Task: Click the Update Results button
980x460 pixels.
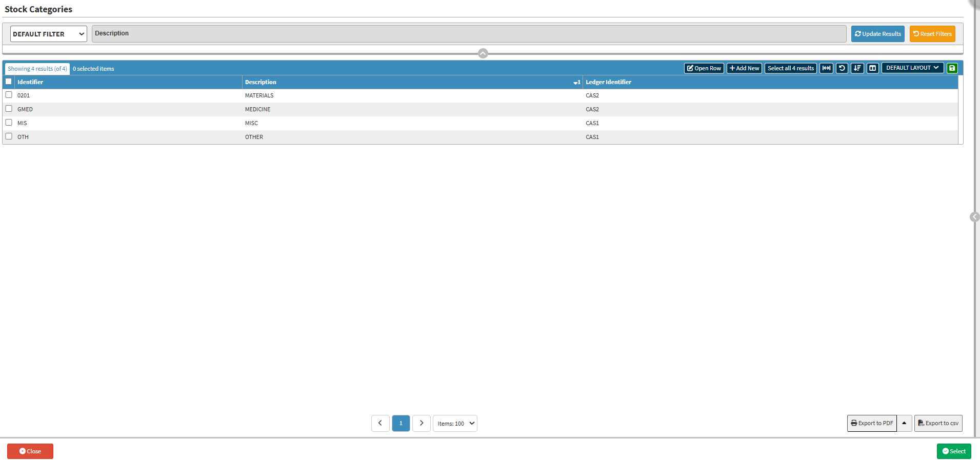Action: point(877,34)
